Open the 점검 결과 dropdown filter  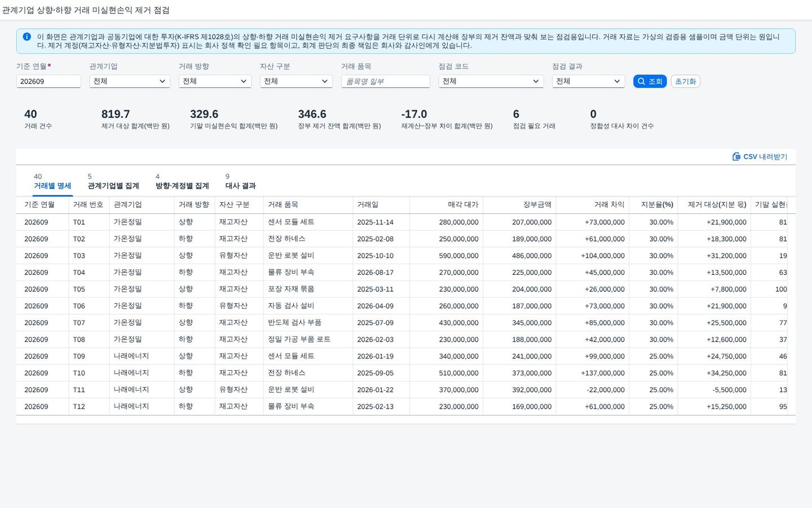588,81
